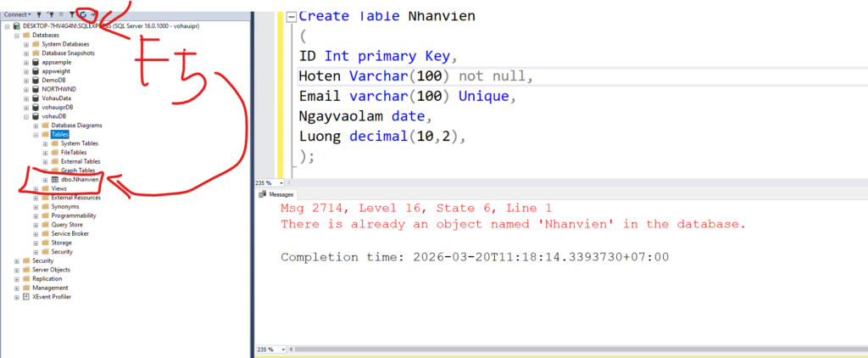Click the NORTHWND database icon
Screen dimensions: 868x358
[x=36, y=89]
